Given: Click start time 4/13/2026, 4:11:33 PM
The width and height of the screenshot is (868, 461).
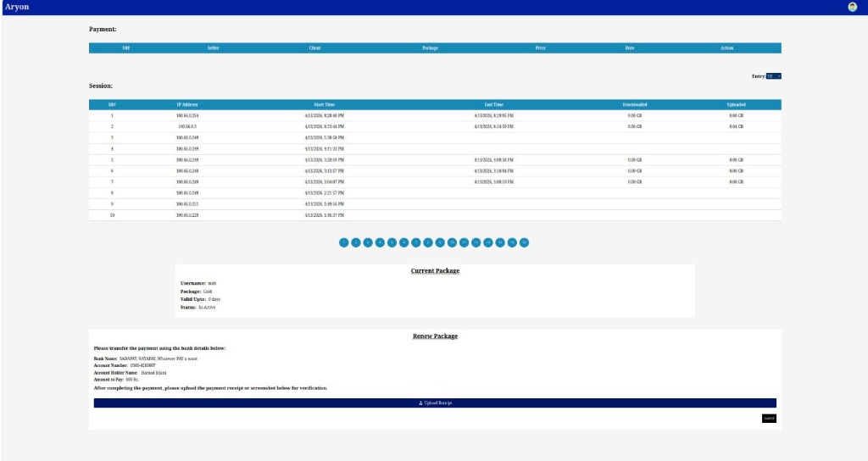Looking at the screenshot, I should [x=325, y=149].
